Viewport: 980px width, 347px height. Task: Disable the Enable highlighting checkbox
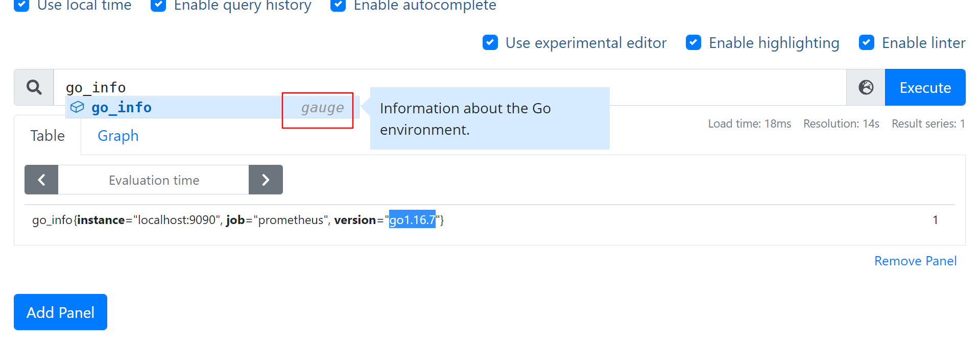[694, 42]
